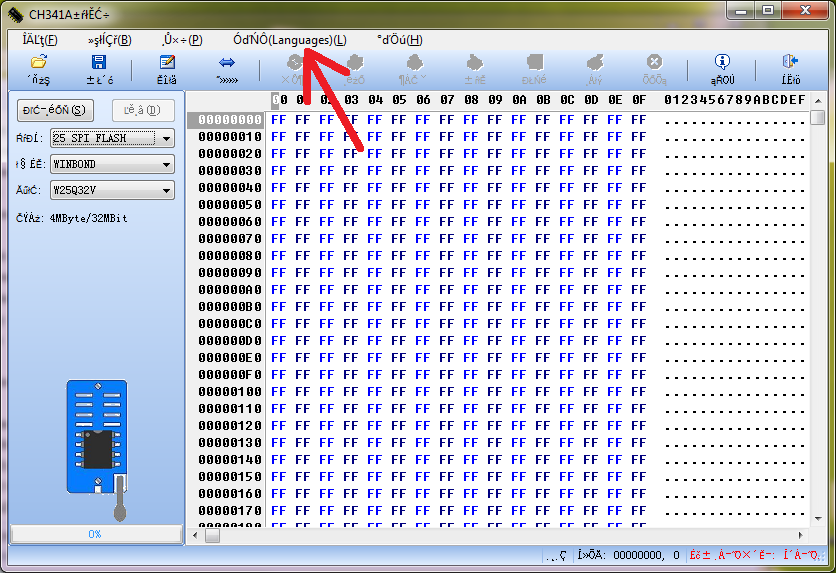Click the horizontal scrollbar left arrow
This screenshot has width=836, height=574.
(x=195, y=535)
